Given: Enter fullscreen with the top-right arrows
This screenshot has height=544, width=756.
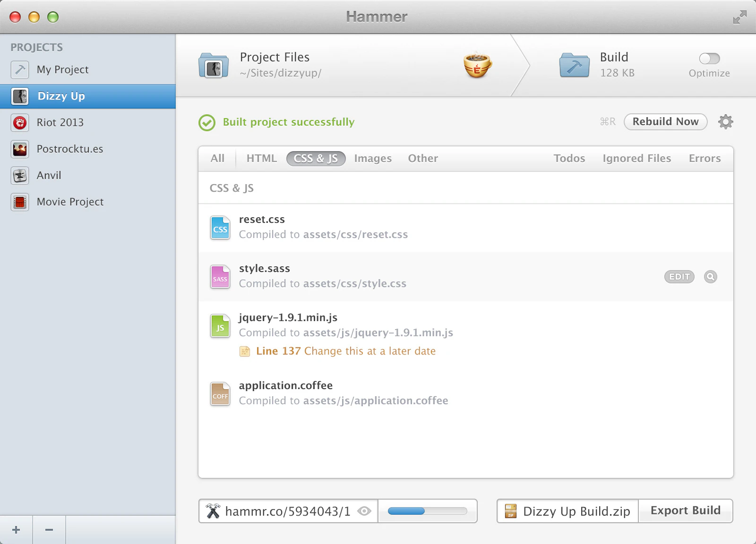Looking at the screenshot, I should click(739, 17).
